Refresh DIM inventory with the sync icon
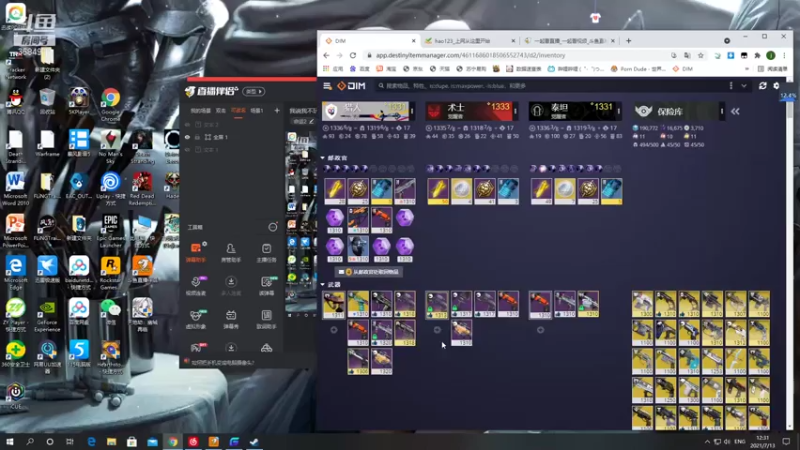This screenshot has height=450, width=800. [x=762, y=86]
